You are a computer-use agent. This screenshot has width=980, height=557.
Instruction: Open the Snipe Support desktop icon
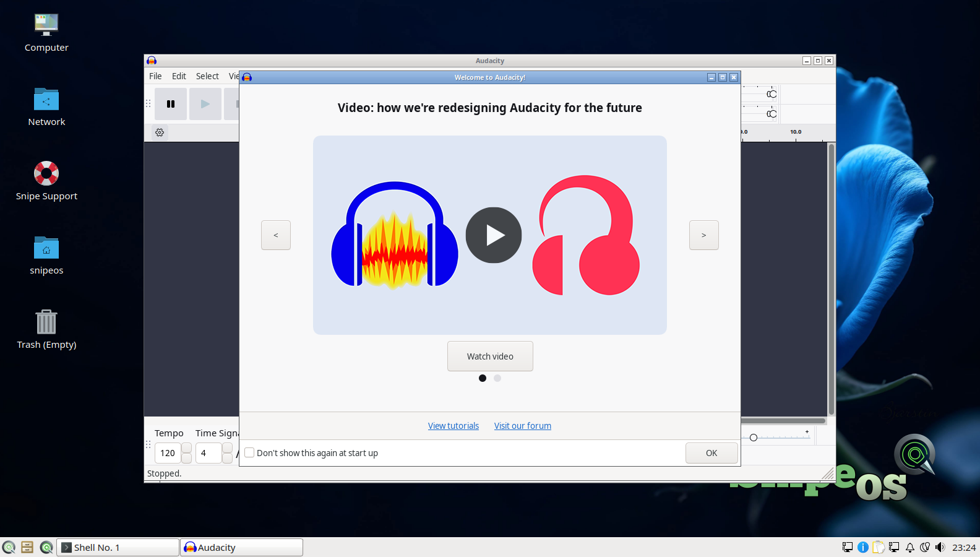[46, 182]
